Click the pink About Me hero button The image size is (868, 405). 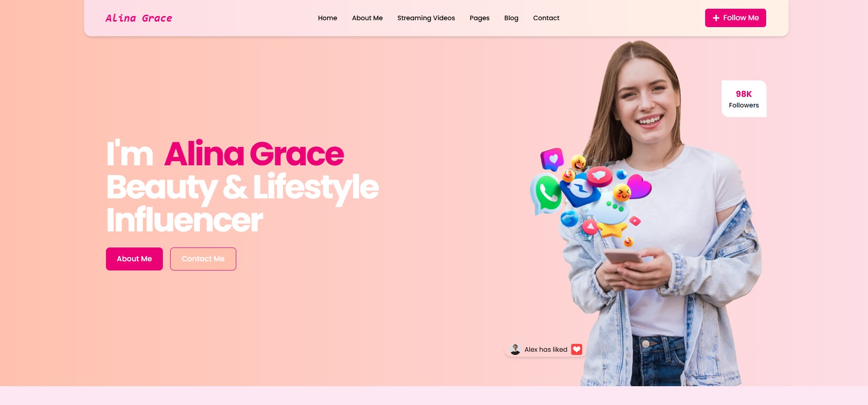(x=134, y=259)
